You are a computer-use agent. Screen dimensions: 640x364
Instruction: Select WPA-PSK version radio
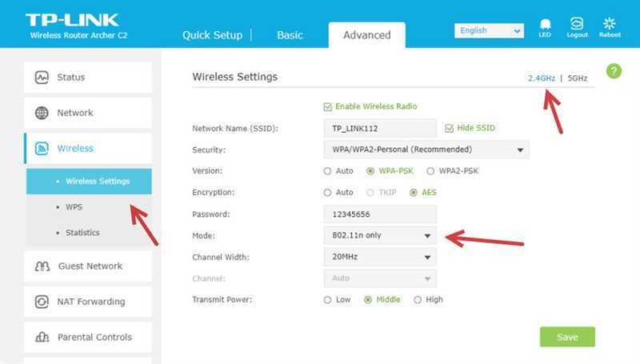click(370, 171)
